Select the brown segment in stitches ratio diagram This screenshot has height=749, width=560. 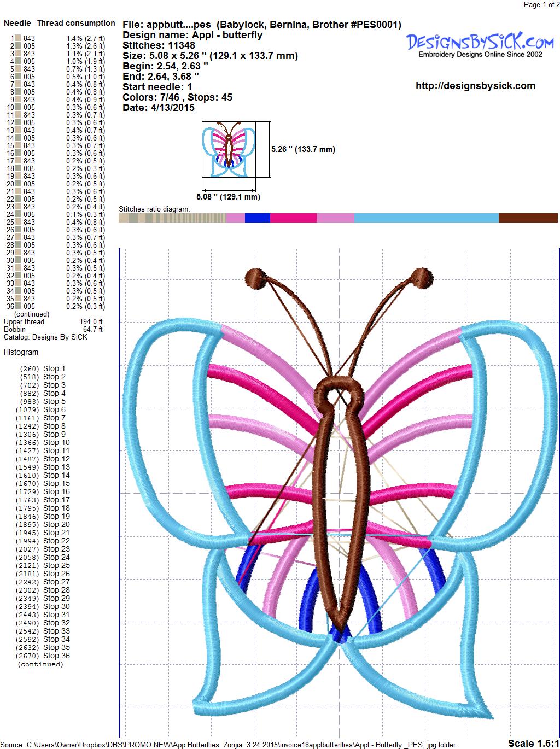pos(527,218)
